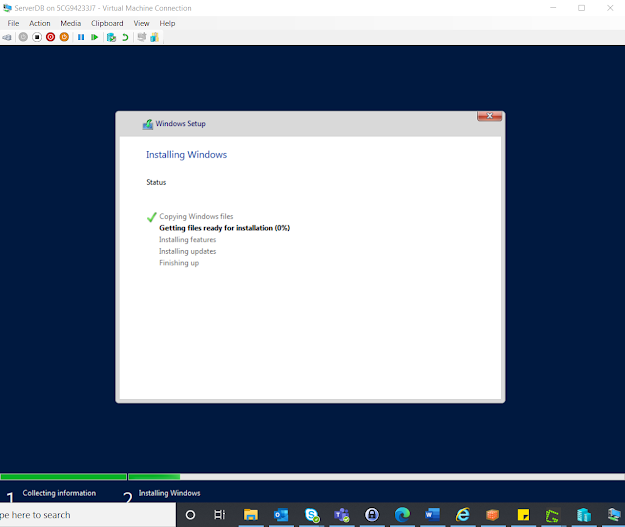This screenshot has width=625, height=527.
Task: Open the blue server racks app in the taskbar
Action: pyautogui.click(x=584, y=515)
